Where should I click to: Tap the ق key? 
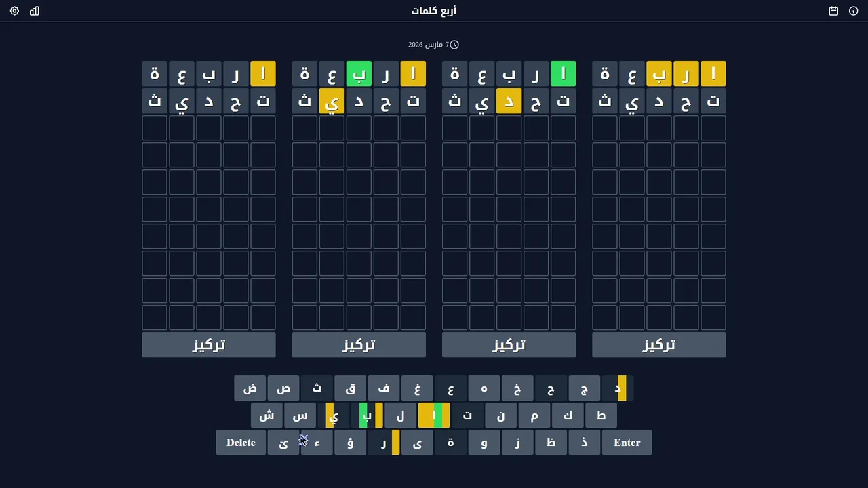coord(351,388)
